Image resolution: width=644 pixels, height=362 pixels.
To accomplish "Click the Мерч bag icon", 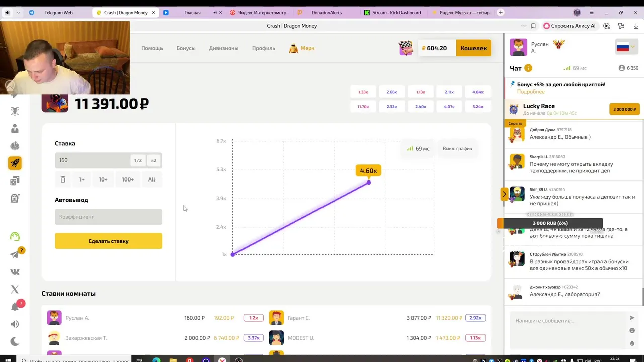I will point(293,48).
